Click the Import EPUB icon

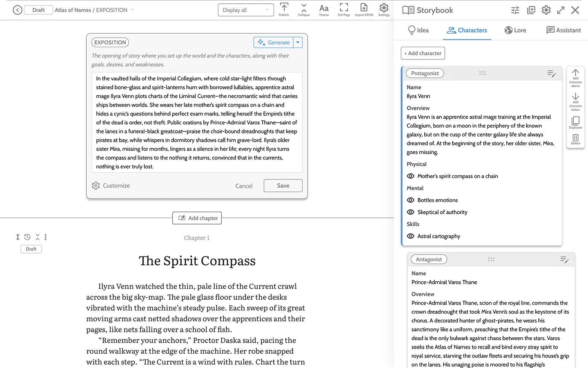point(363,9)
